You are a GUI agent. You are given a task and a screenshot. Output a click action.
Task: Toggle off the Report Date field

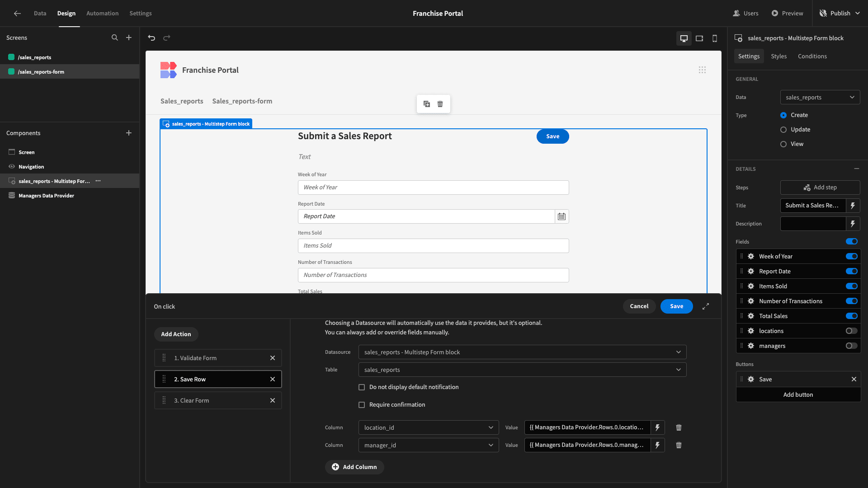pyautogui.click(x=852, y=271)
